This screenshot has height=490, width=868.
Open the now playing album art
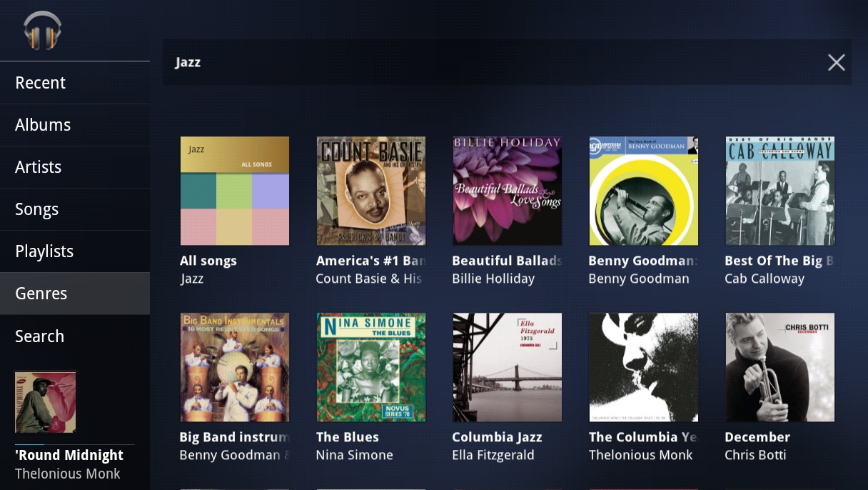pos(45,402)
